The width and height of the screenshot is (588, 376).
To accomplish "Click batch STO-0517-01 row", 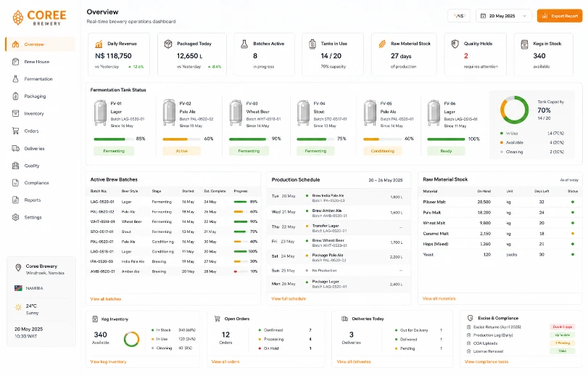I will pos(173,232).
